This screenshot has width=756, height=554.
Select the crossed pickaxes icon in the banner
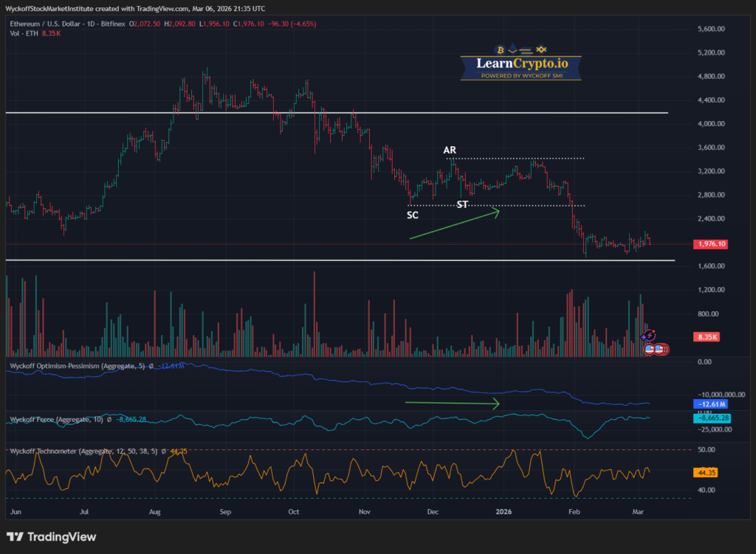point(541,49)
